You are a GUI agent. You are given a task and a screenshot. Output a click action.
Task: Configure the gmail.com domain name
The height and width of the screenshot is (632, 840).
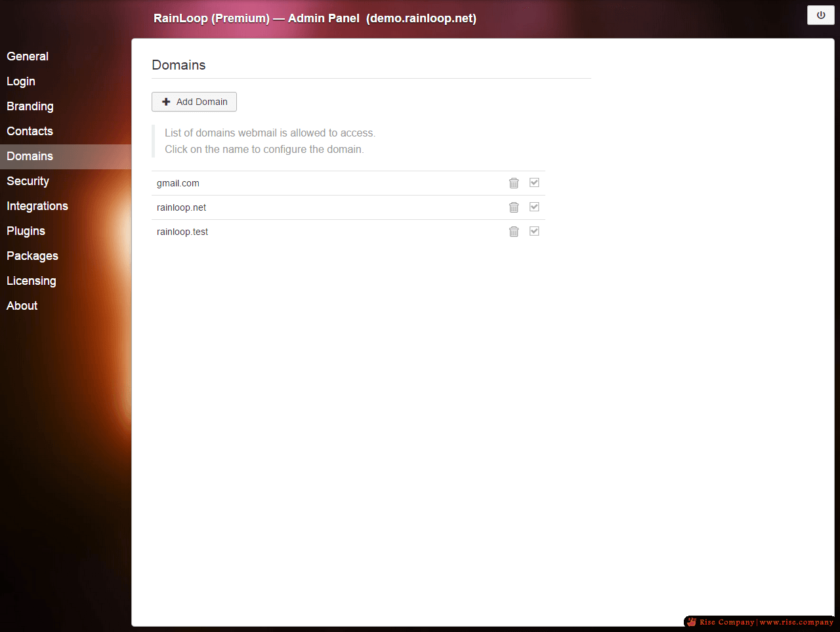pyautogui.click(x=178, y=183)
